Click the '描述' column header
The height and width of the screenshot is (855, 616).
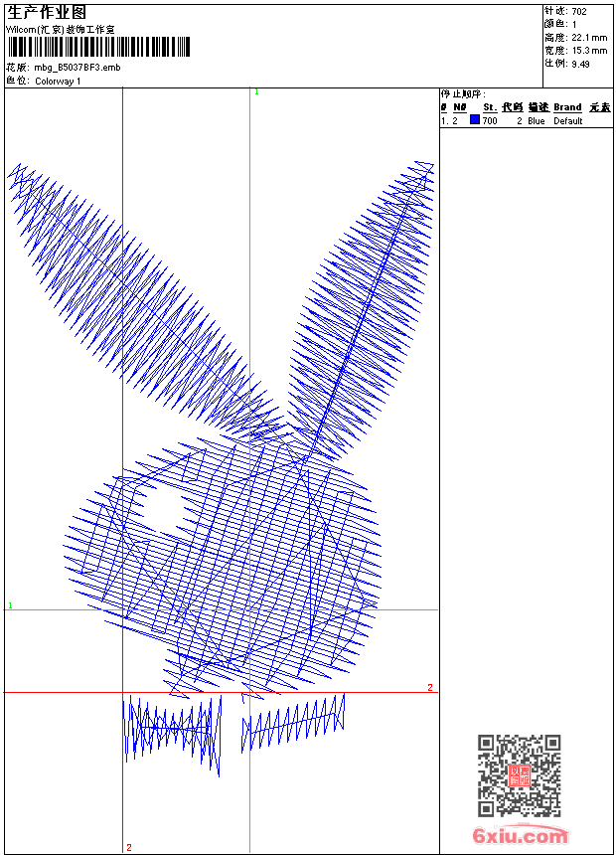tap(539, 107)
